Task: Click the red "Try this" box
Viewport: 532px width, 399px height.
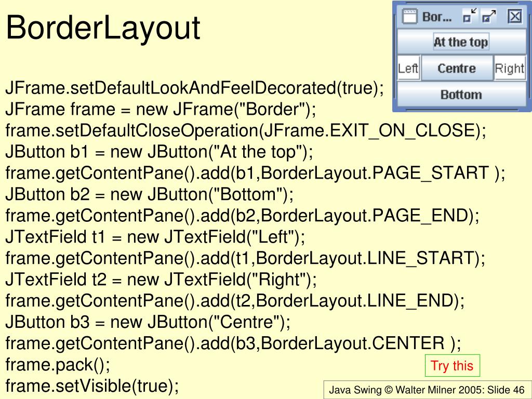Action: (x=453, y=365)
